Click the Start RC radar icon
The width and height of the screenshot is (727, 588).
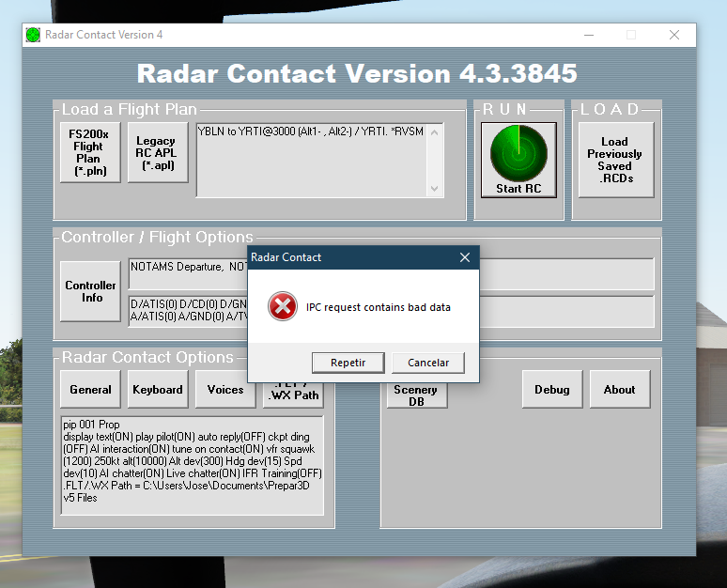(x=518, y=160)
